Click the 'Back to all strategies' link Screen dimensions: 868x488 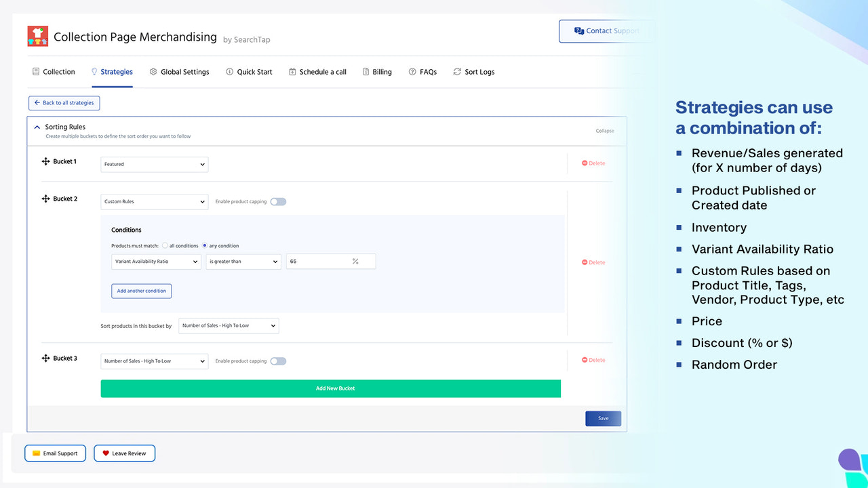pyautogui.click(x=64, y=102)
